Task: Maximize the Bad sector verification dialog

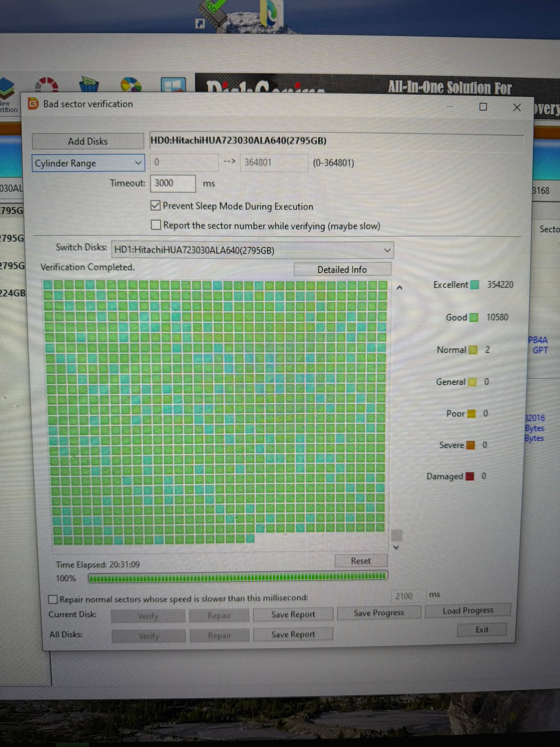Action: tap(483, 107)
